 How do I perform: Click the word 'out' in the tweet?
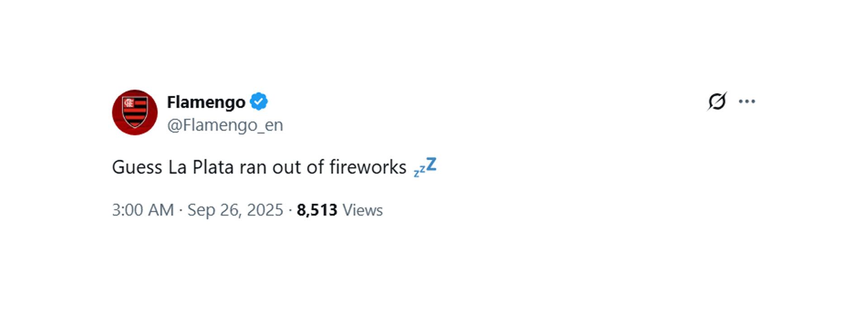[287, 167]
